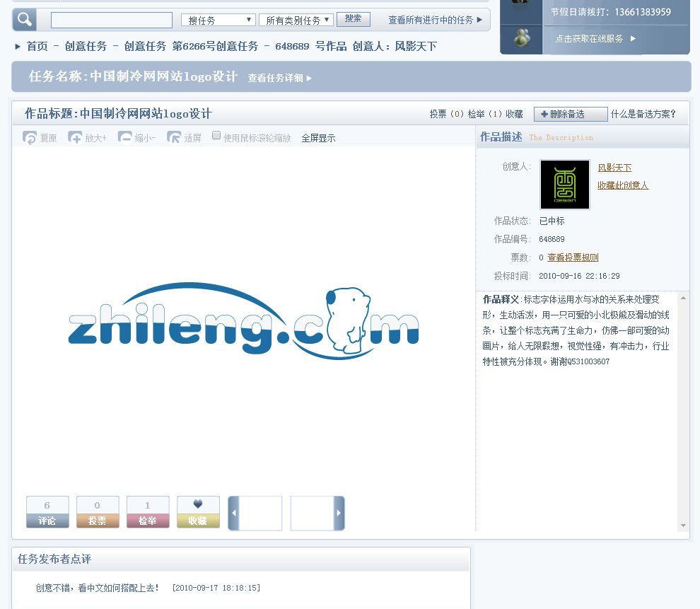This screenshot has height=609, width=700.
Task: Click the thumbnail strip left arrow
Action: point(234,513)
